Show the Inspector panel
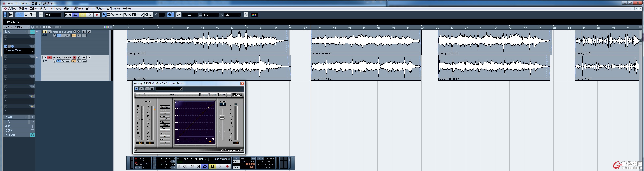Viewport: 644px width, 171px height. click(17, 15)
